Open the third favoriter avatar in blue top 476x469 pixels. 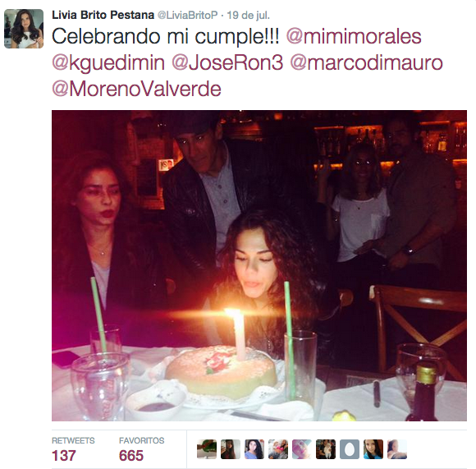click(254, 449)
